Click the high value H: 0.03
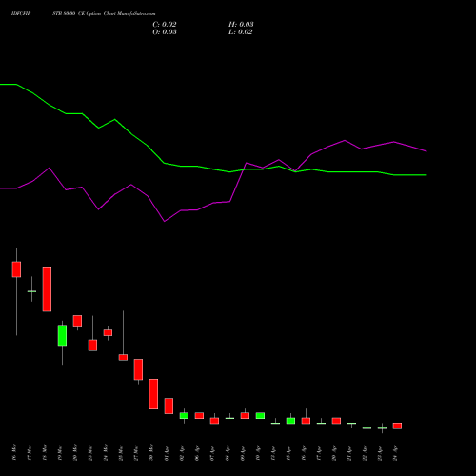This screenshot has height=476, width=476. [x=241, y=25]
